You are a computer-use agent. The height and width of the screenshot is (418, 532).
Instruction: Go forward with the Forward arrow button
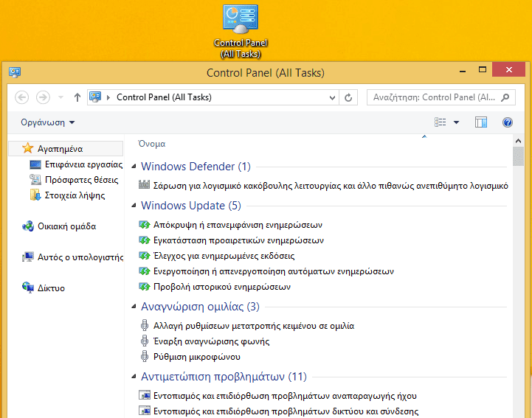43,97
